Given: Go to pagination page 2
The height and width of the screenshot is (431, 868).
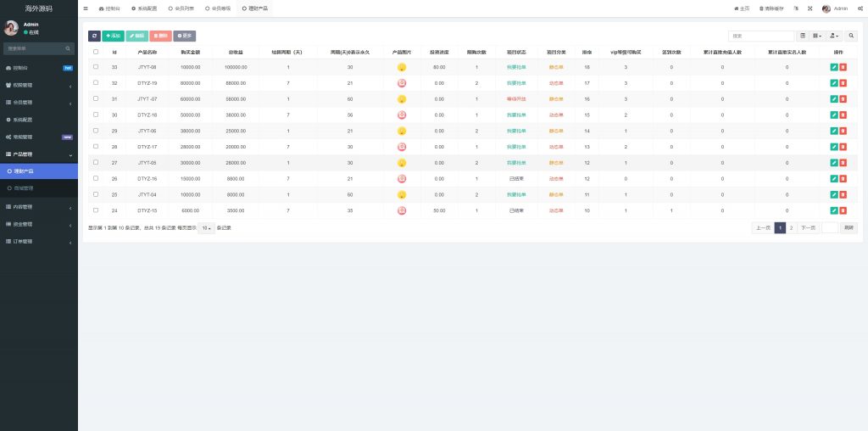Looking at the screenshot, I should (791, 227).
